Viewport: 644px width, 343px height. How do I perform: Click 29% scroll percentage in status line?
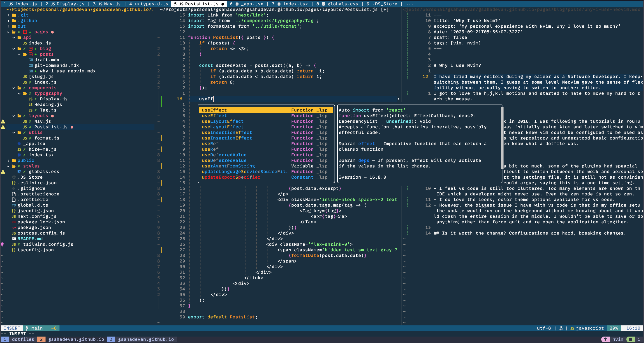pyautogui.click(x=614, y=328)
